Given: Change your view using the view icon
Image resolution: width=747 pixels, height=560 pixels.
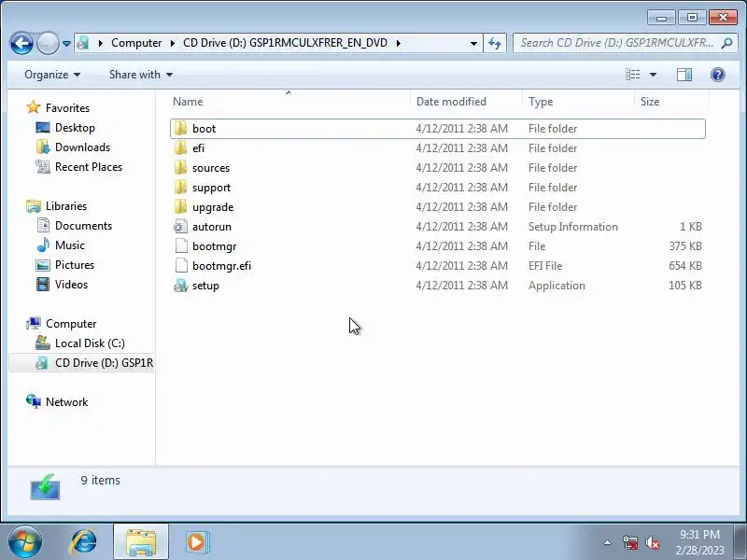Looking at the screenshot, I should pos(633,75).
